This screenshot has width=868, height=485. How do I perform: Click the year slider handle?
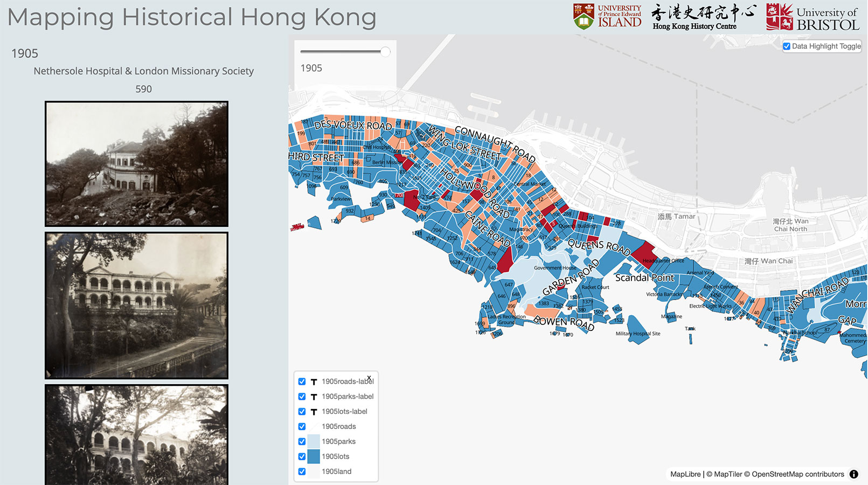[x=385, y=52]
